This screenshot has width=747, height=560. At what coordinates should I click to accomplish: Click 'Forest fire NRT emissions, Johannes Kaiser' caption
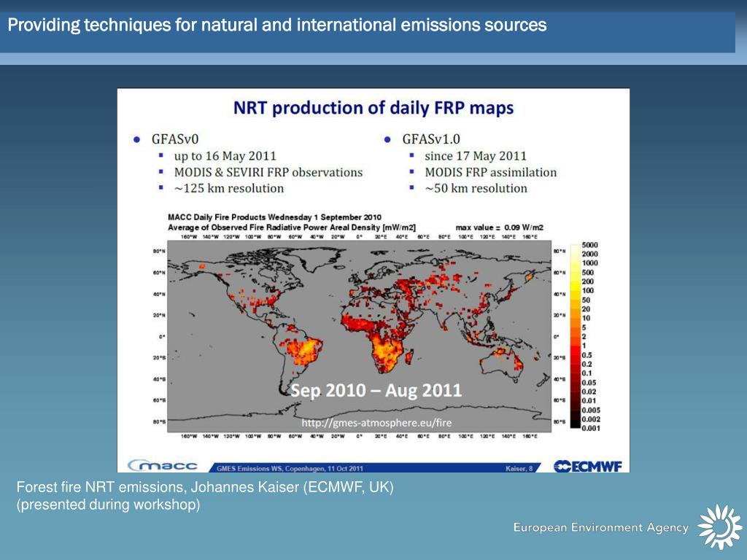205,487
